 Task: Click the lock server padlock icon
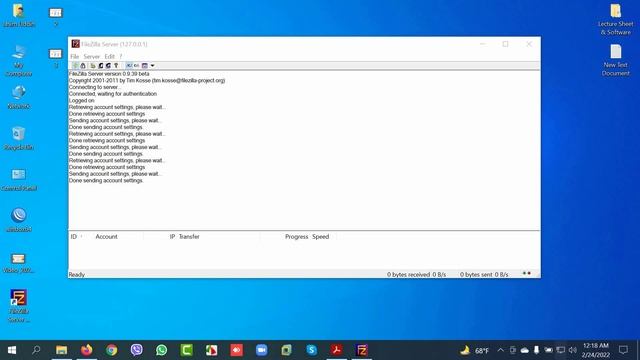(x=83, y=65)
